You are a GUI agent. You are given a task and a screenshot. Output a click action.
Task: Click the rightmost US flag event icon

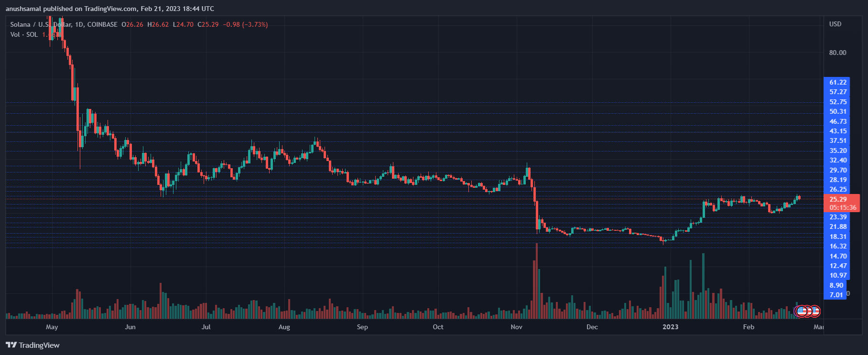814,311
